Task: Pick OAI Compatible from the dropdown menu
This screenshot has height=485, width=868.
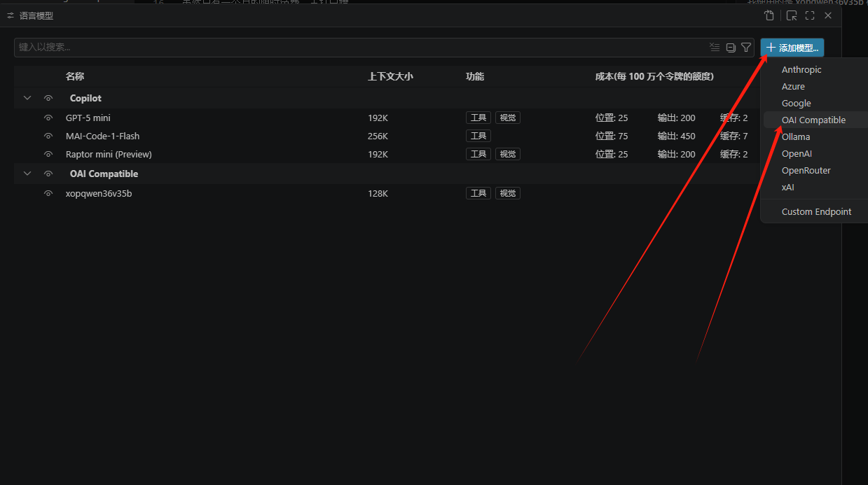Action: pos(813,120)
